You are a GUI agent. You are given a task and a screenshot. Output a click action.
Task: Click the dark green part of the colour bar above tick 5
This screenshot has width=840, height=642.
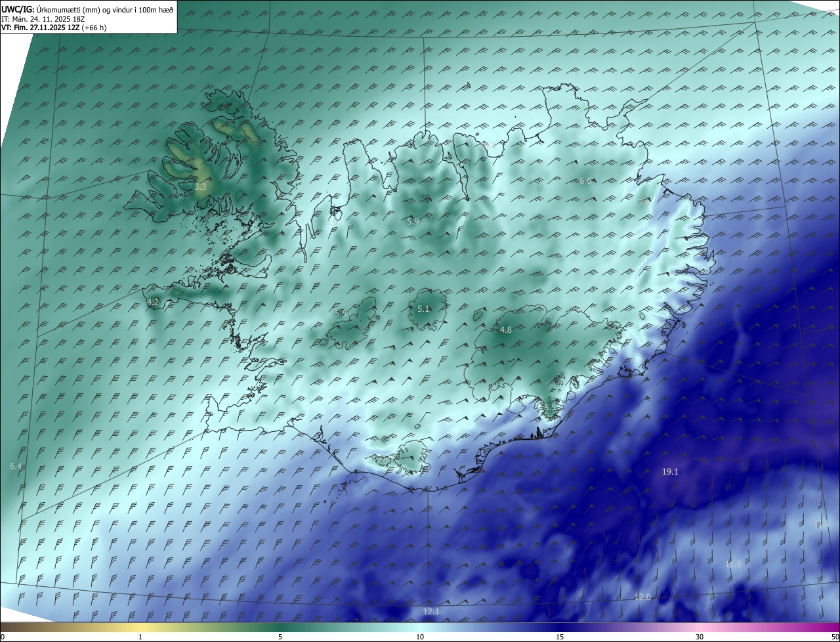point(280,628)
